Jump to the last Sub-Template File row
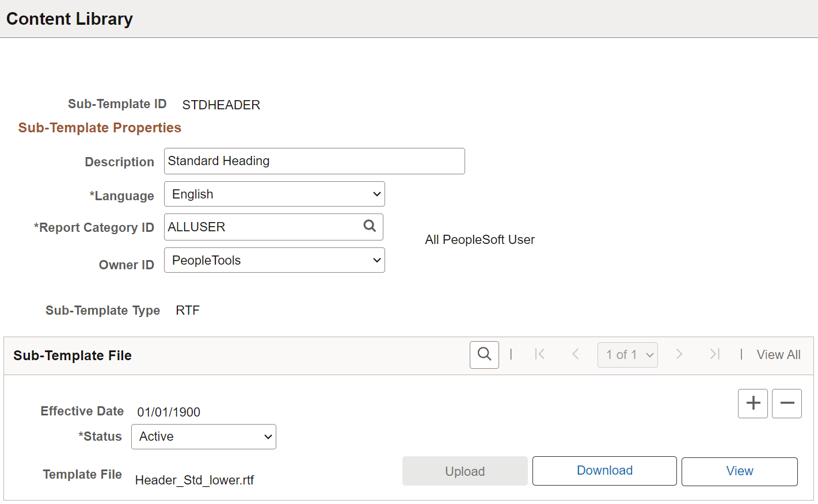The width and height of the screenshot is (818, 504). click(x=714, y=354)
